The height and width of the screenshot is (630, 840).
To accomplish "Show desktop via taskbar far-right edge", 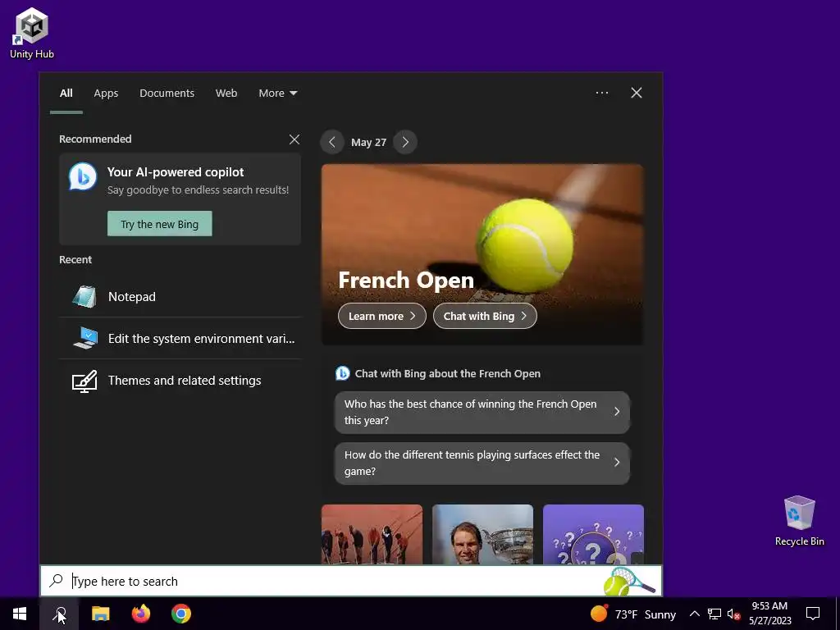I will (x=838, y=614).
